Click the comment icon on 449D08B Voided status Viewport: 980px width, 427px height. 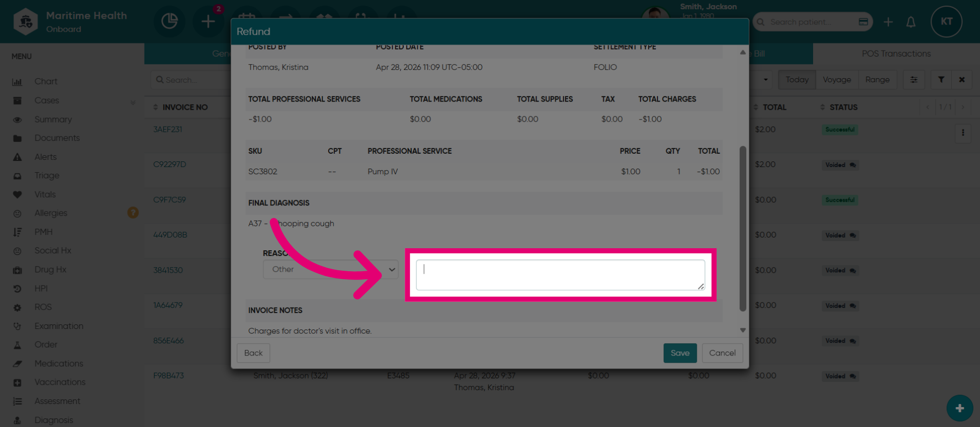[852, 235]
